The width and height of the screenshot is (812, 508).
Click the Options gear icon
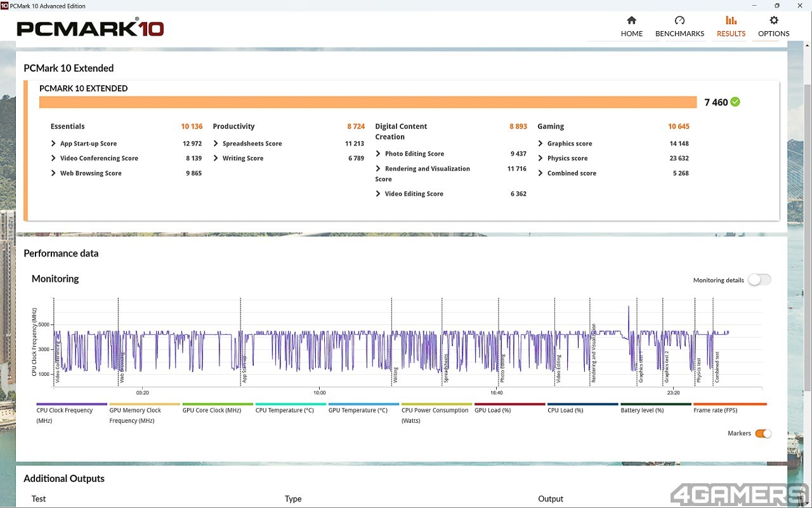coord(773,20)
